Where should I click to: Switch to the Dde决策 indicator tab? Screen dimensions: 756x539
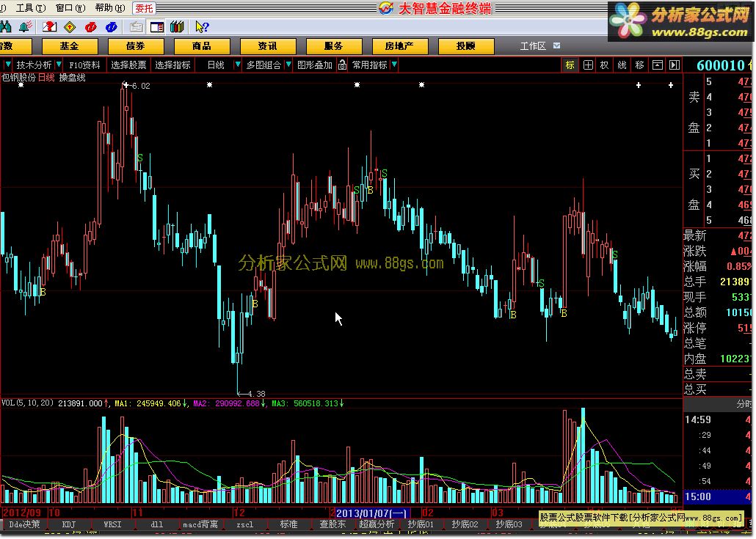point(25,524)
